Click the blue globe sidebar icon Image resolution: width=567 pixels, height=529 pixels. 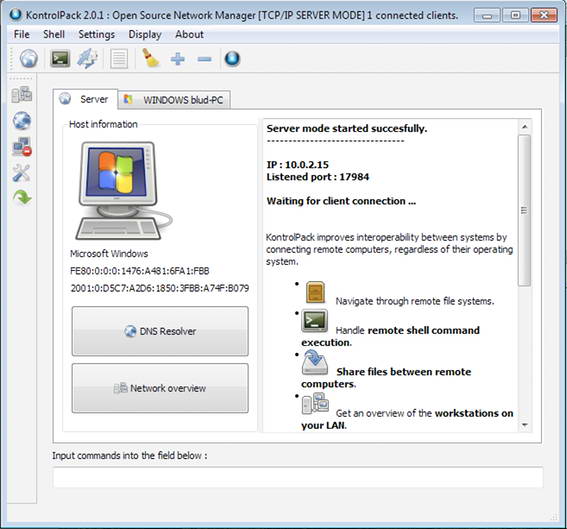(22, 121)
